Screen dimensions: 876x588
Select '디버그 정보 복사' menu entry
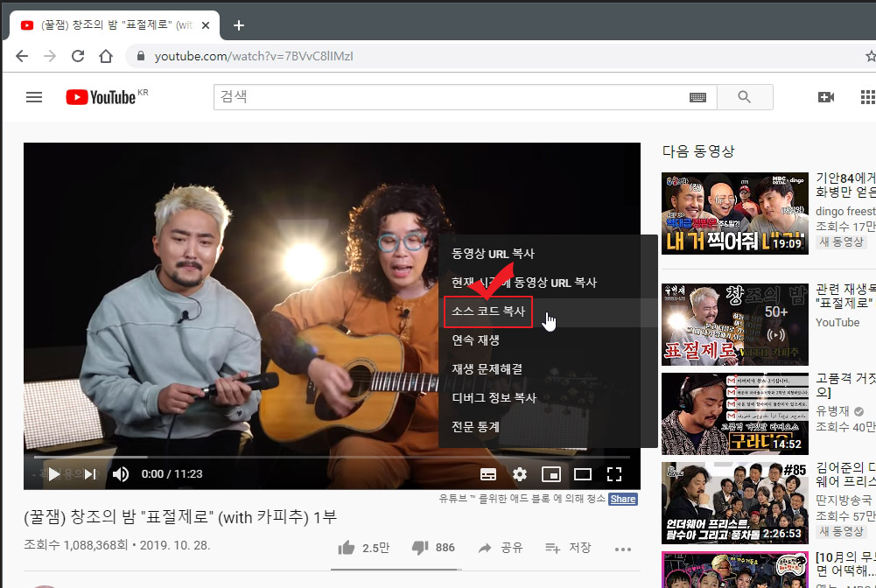click(548, 398)
